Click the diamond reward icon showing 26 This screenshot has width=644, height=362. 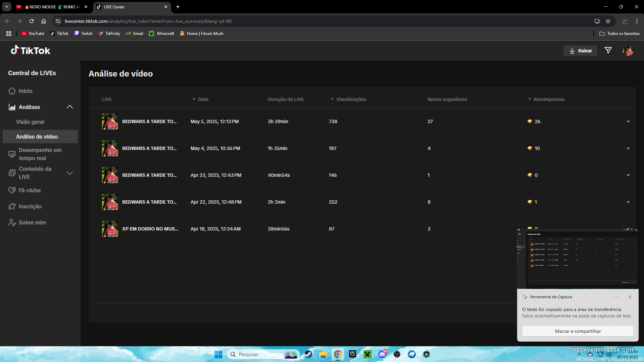pos(530,121)
